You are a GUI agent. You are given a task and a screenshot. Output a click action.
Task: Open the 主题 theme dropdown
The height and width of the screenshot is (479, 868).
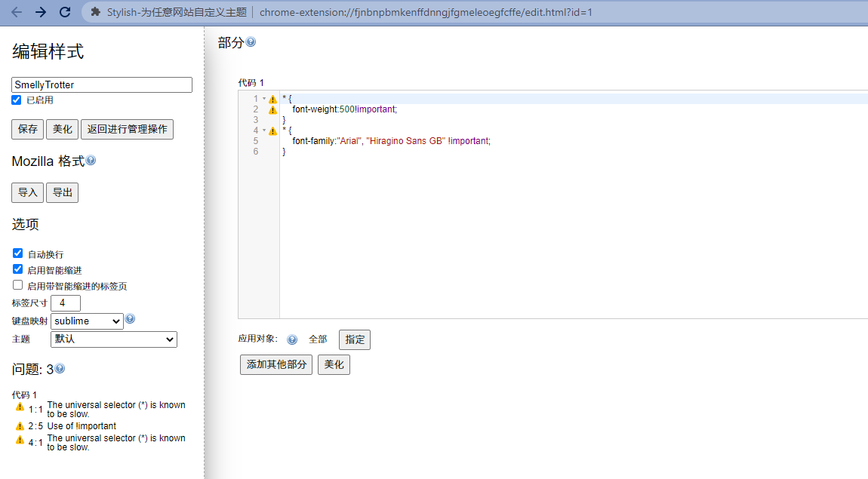pyautogui.click(x=114, y=339)
